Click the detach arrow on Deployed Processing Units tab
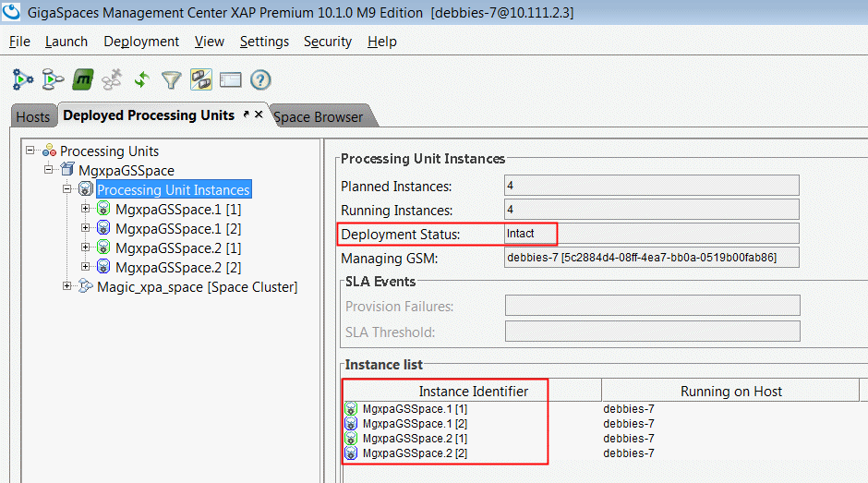The image size is (868, 483). click(246, 115)
